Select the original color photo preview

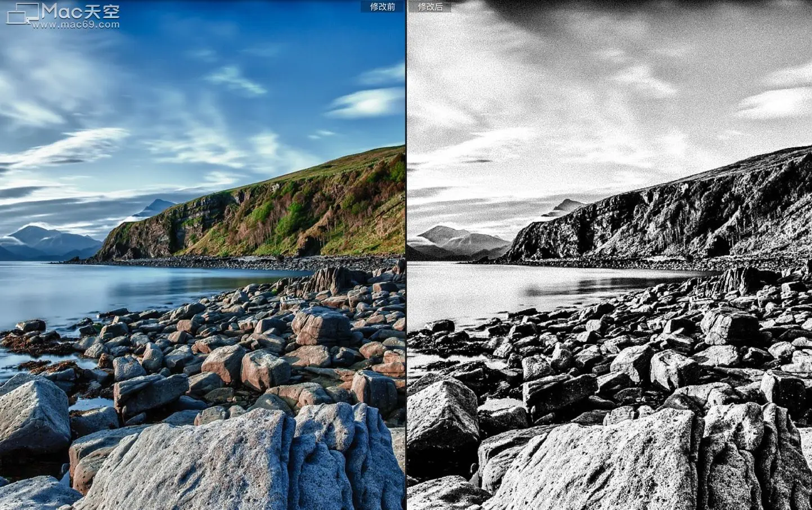[203, 255]
